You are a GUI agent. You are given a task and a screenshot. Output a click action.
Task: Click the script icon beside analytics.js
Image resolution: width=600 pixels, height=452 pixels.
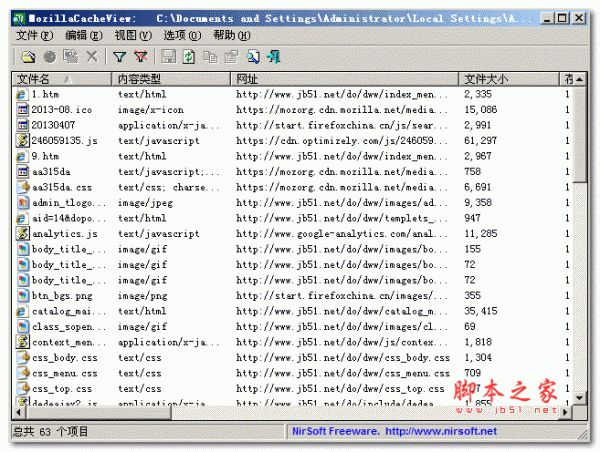pos(22,233)
